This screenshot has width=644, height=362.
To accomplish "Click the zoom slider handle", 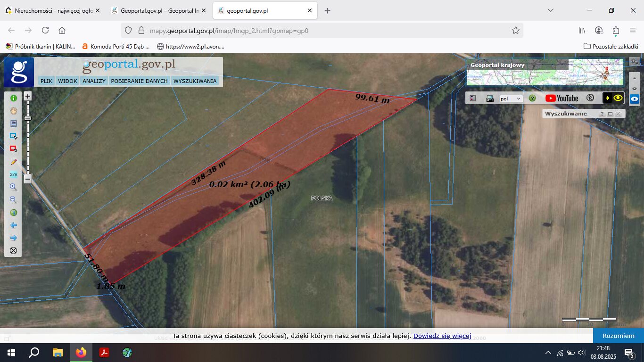I will [28, 118].
